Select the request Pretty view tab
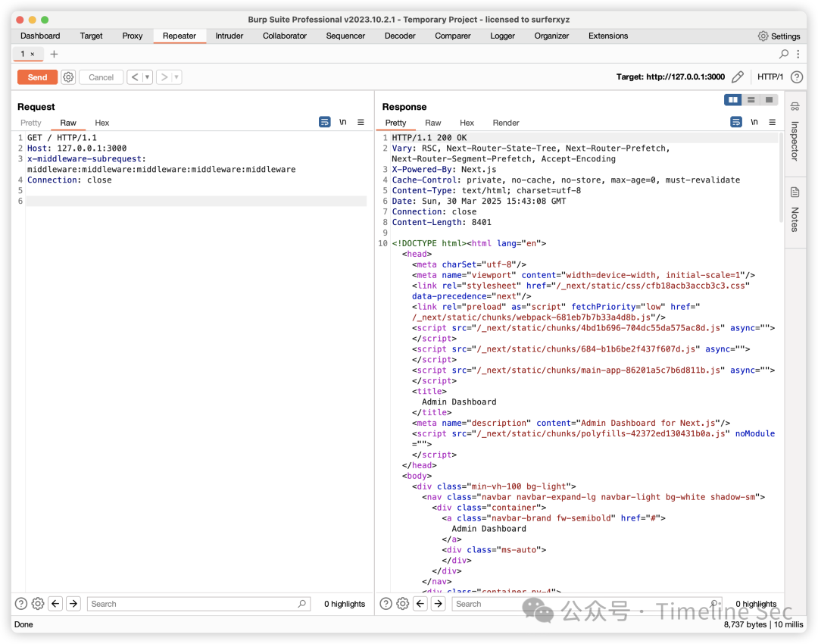 click(x=31, y=123)
